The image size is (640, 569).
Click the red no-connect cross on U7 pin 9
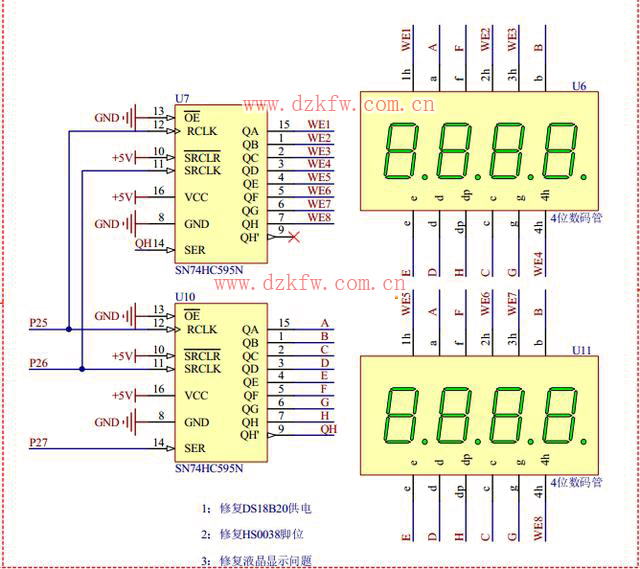click(293, 237)
